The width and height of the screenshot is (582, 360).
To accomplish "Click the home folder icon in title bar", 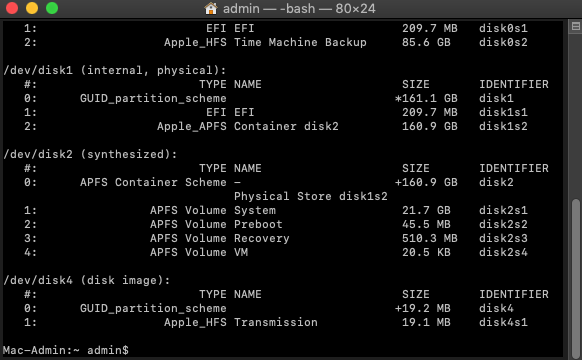I will point(211,8).
